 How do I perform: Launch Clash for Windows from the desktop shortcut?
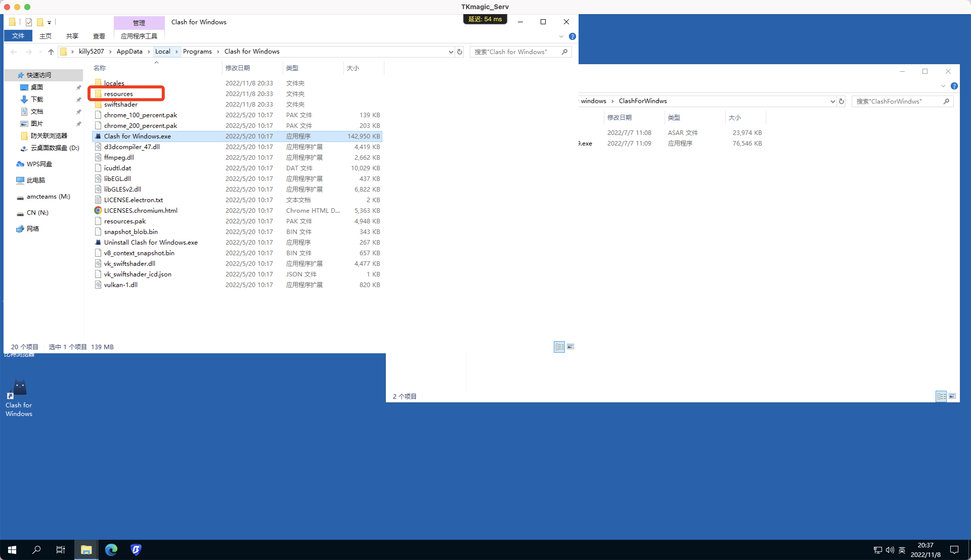[18, 390]
